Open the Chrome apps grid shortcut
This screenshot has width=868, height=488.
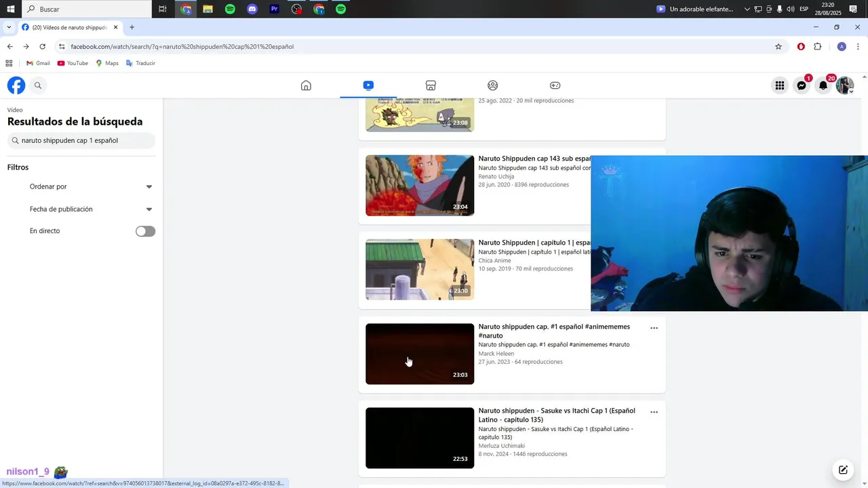click(x=9, y=63)
